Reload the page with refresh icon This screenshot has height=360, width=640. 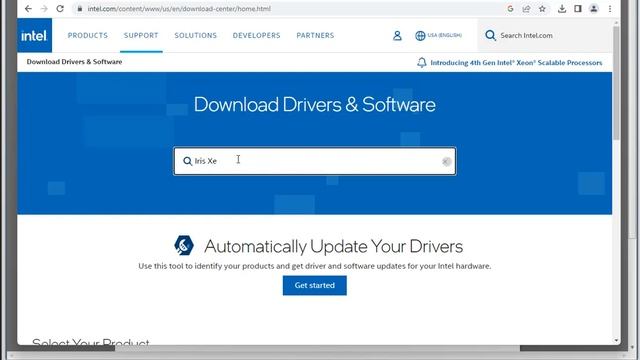[60, 9]
